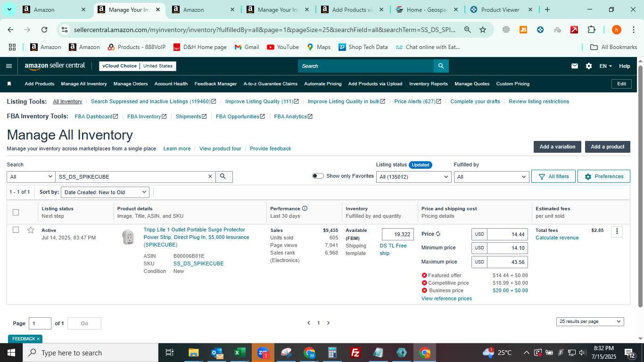Open View reference prices link

(x=446, y=298)
